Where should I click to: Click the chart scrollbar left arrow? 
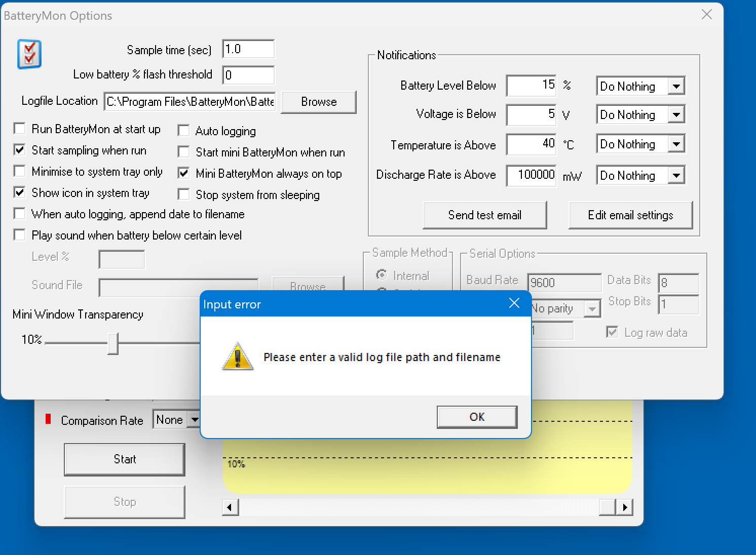[231, 507]
